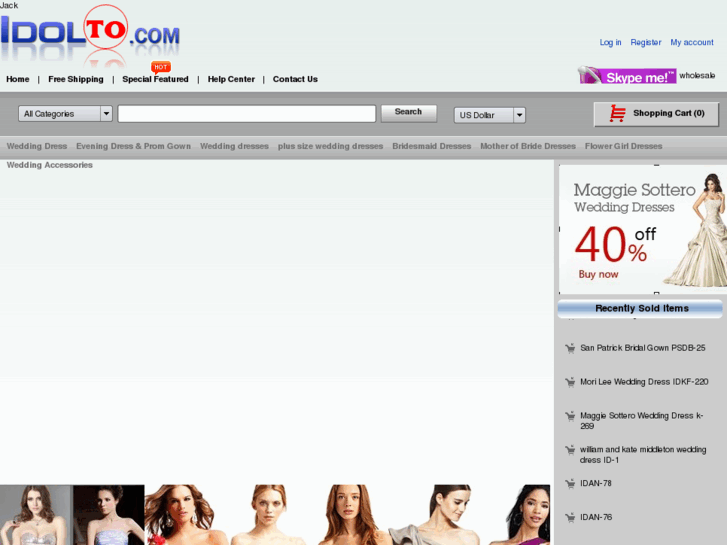Click cart icon beside IDAN-76
Screen dimensions: 727x545
click(x=570, y=518)
